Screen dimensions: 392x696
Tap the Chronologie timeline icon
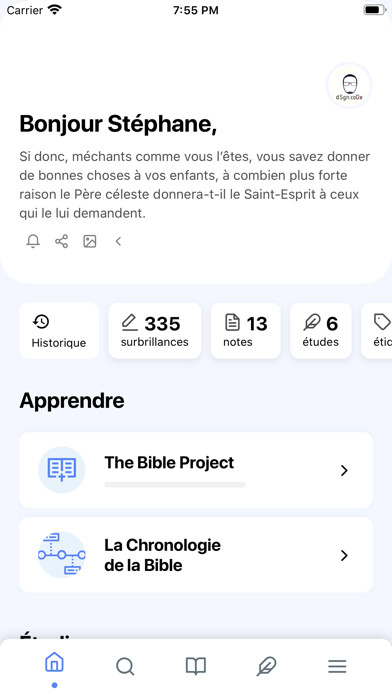point(62,554)
